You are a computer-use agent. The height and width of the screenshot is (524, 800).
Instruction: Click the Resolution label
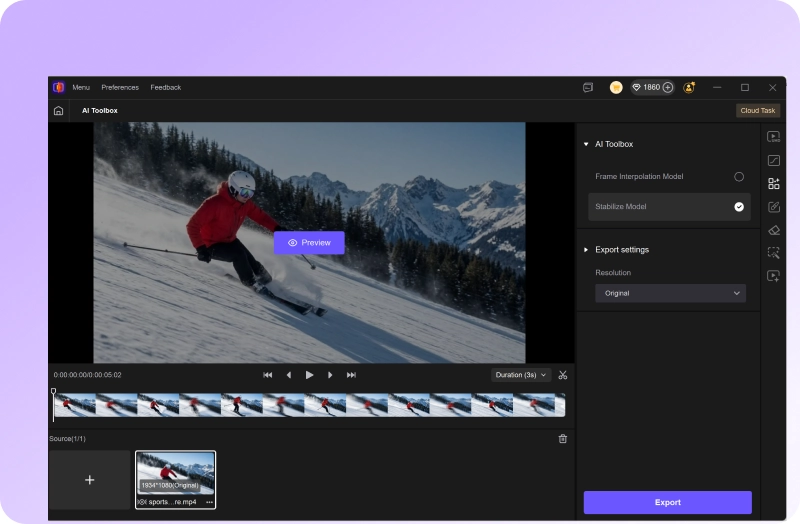click(x=613, y=273)
